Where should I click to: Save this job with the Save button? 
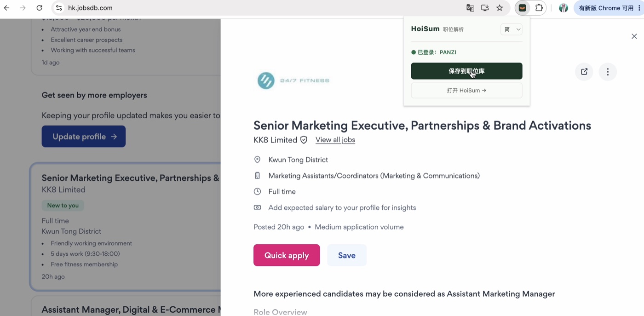coord(347,255)
